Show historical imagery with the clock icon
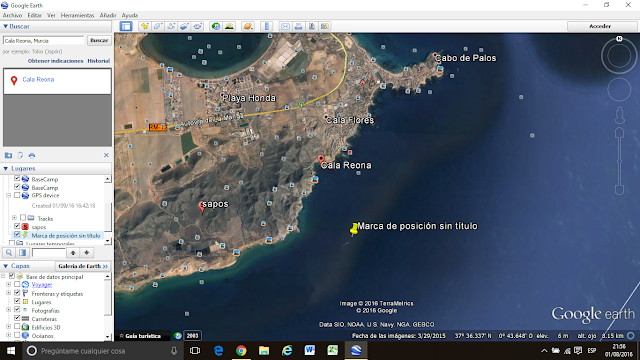Screen dimensions: 640x360 click(216, 26)
